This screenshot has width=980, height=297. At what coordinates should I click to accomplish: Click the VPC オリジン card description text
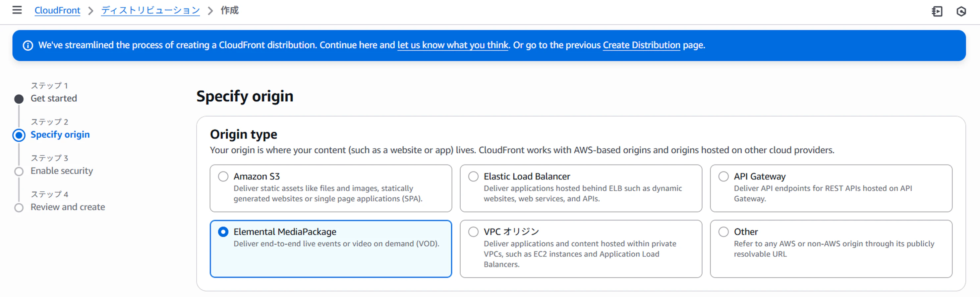(x=580, y=254)
